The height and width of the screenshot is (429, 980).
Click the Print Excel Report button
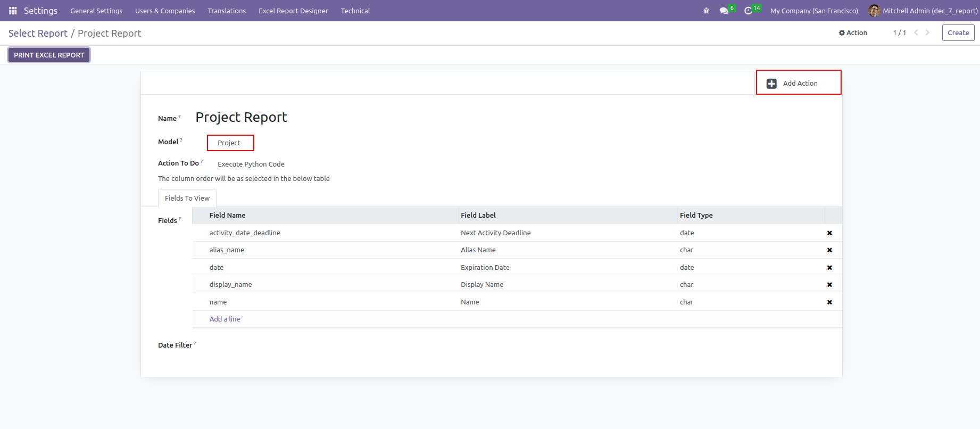[49, 55]
